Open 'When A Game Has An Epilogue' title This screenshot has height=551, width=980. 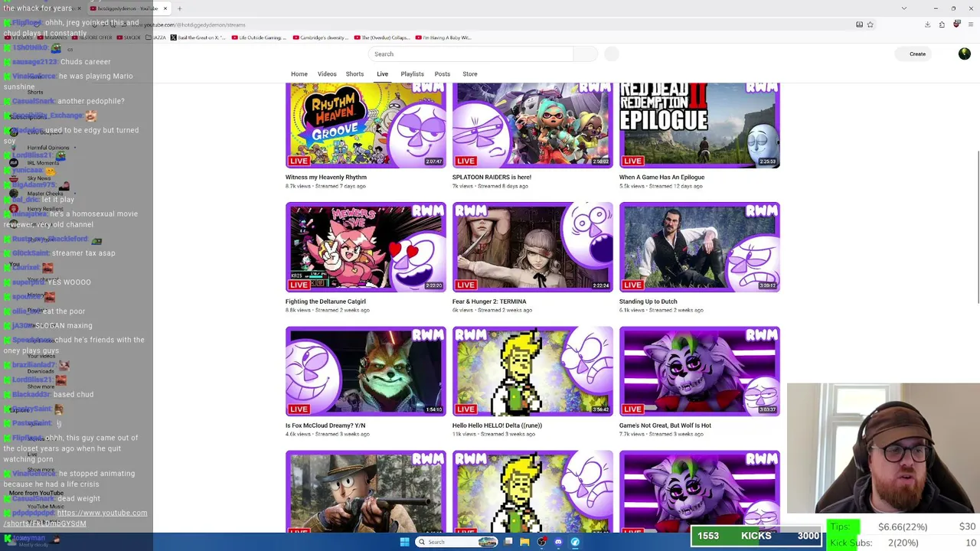[x=661, y=177]
